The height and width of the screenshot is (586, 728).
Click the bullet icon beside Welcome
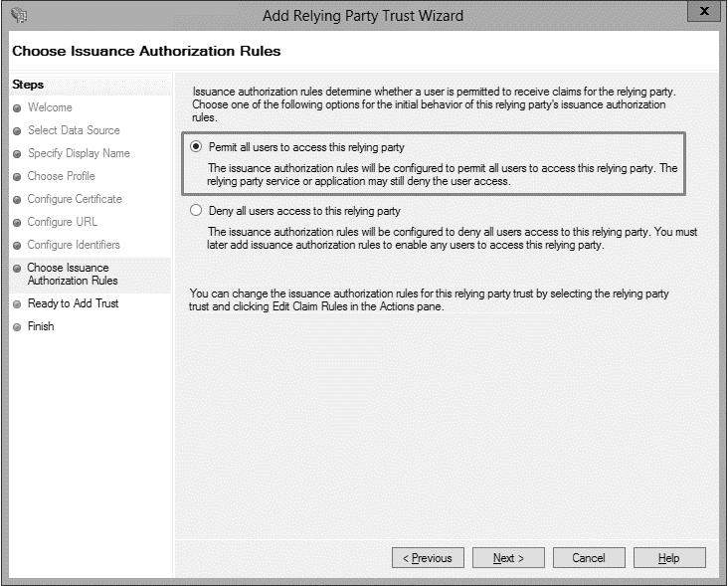click(x=16, y=107)
